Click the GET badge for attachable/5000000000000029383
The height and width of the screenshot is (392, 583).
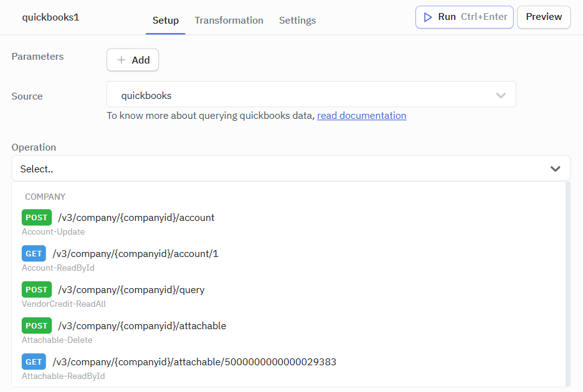(x=34, y=362)
